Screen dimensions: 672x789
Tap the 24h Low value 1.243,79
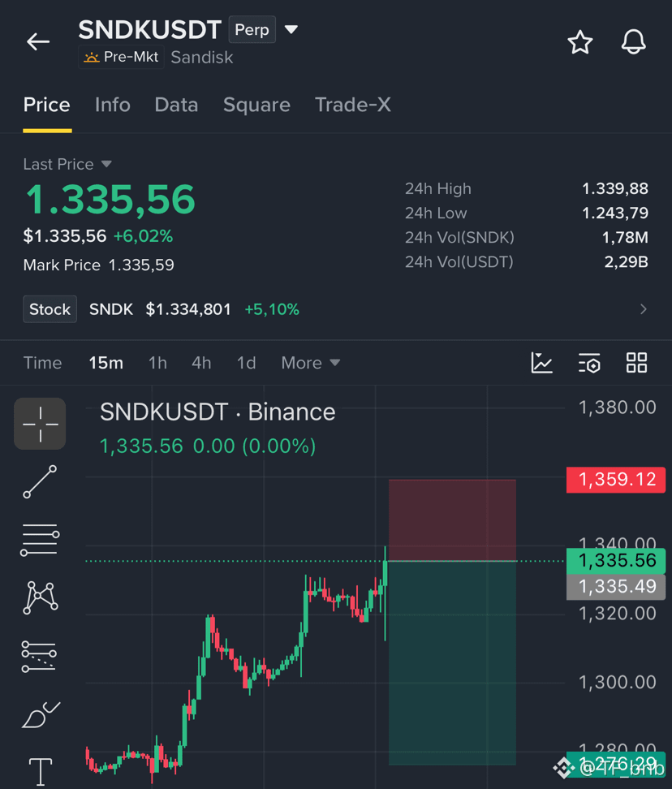[x=614, y=213]
